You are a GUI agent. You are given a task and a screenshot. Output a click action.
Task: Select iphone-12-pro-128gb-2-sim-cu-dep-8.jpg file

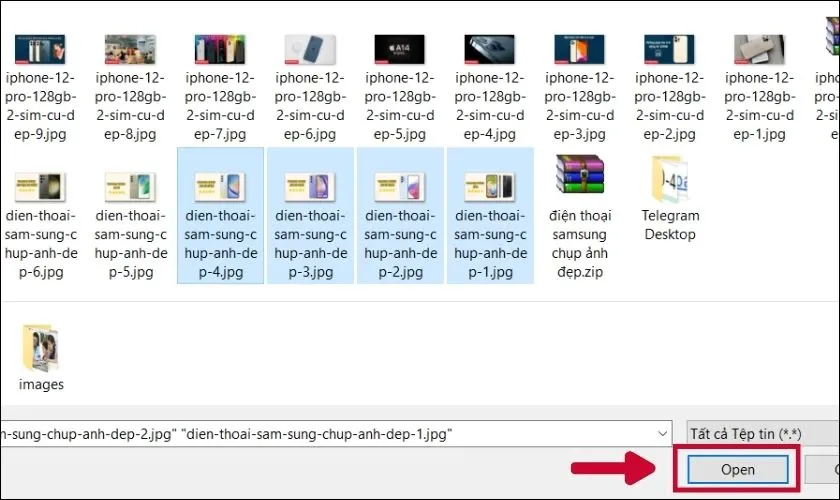[x=131, y=48]
